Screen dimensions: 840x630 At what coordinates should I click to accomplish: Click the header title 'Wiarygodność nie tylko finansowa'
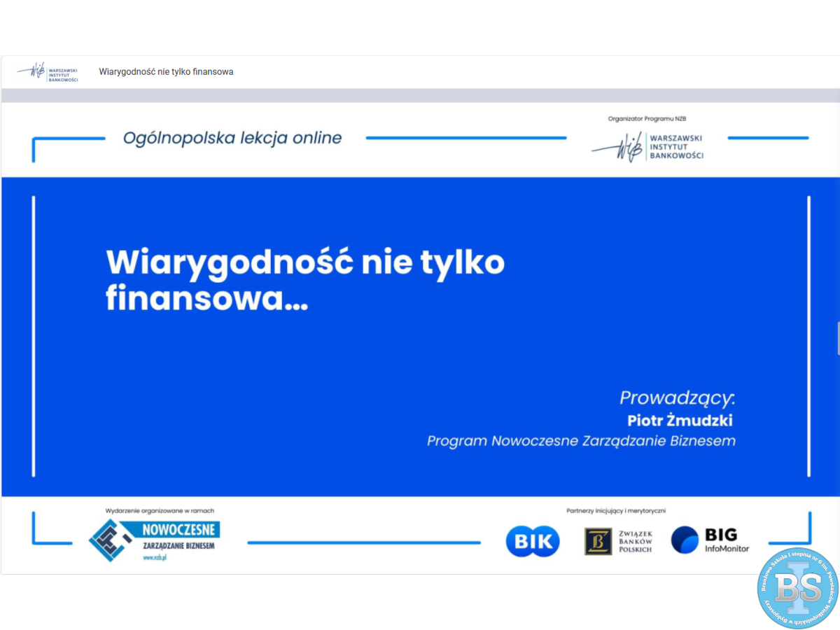(x=166, y=72)
